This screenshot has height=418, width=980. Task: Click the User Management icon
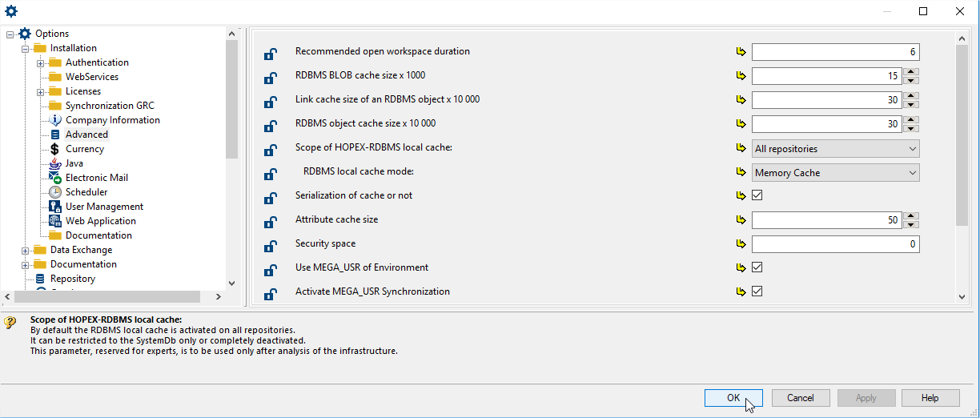(x=54, y=207)
